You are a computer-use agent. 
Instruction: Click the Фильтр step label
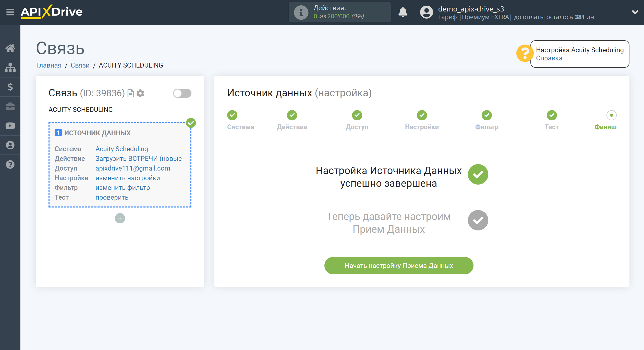[487, 127]
